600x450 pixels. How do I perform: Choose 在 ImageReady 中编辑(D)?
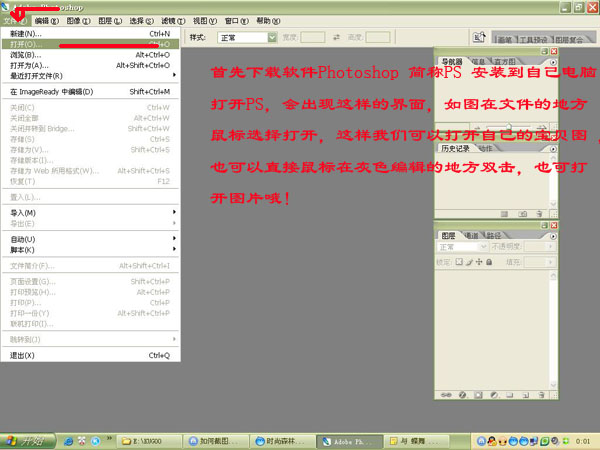coord(90,91)
